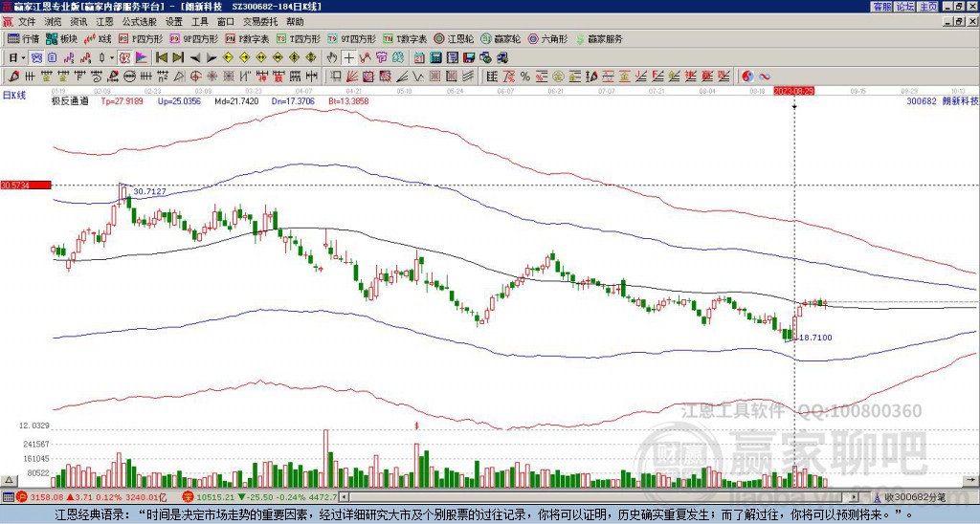Open the 论坛 link in title bar
980x524 pixels.
pos(904,7)
